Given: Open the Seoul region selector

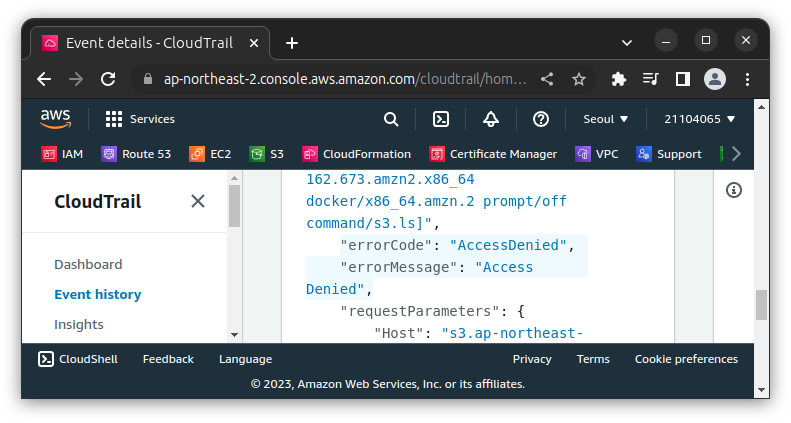Looking at the screenshot, I should point(605,119).
